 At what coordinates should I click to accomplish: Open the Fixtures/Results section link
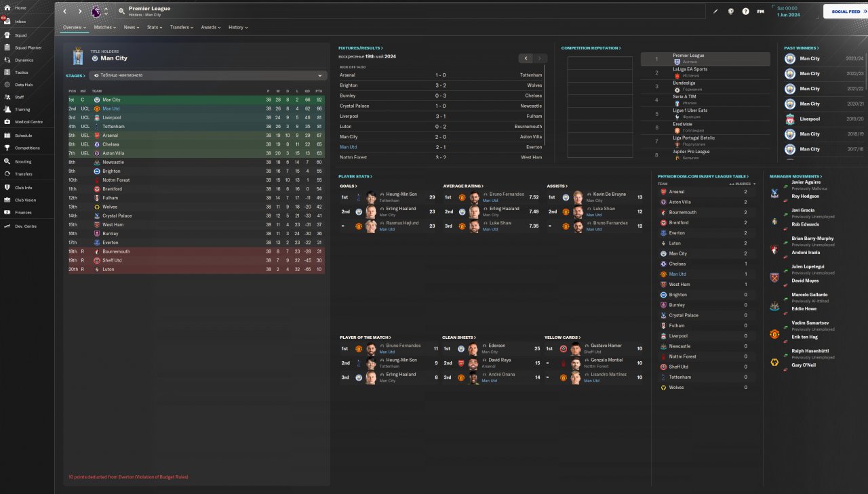coord(361,48)
